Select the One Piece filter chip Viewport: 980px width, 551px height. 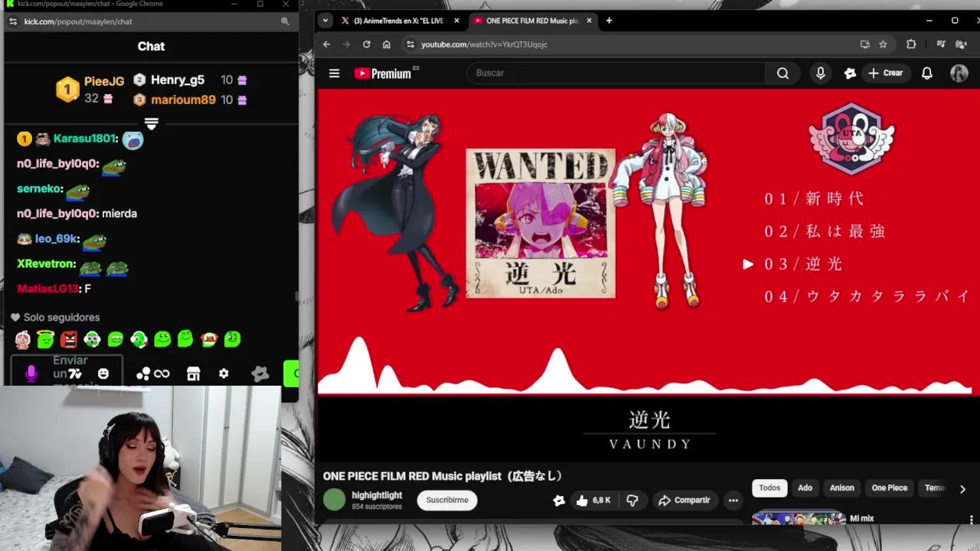click(889, 488)
